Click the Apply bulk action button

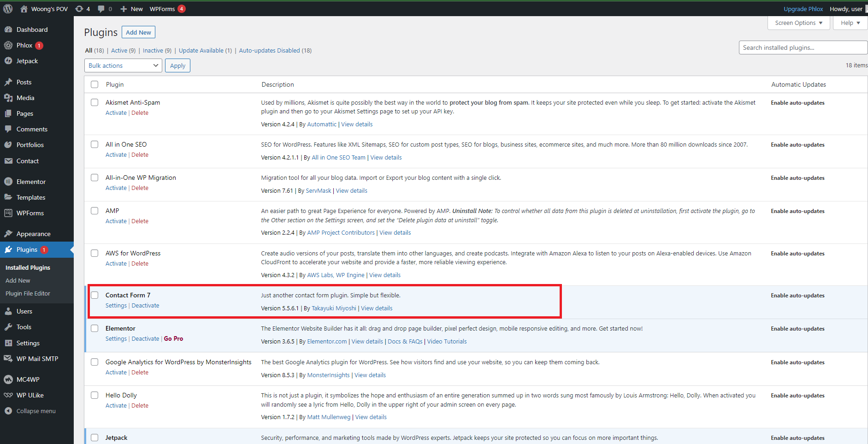click(177, 65)
